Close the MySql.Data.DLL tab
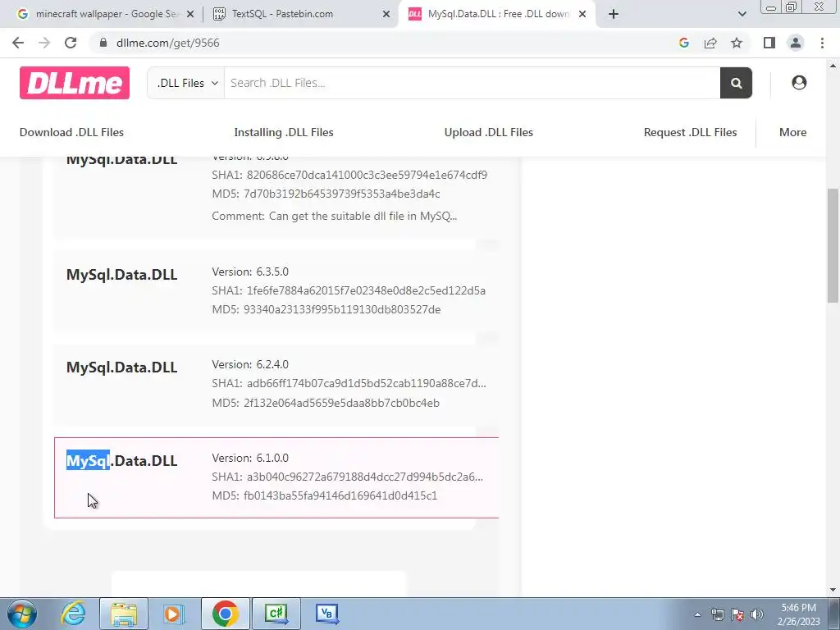This screenshot has width=840, height=630. tap(582, 15)
